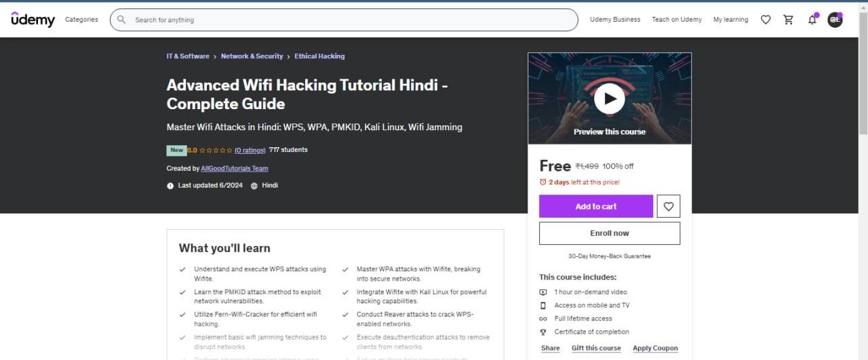
Task: Add course to wishlist heart button
Action: [x=669, y=206]
